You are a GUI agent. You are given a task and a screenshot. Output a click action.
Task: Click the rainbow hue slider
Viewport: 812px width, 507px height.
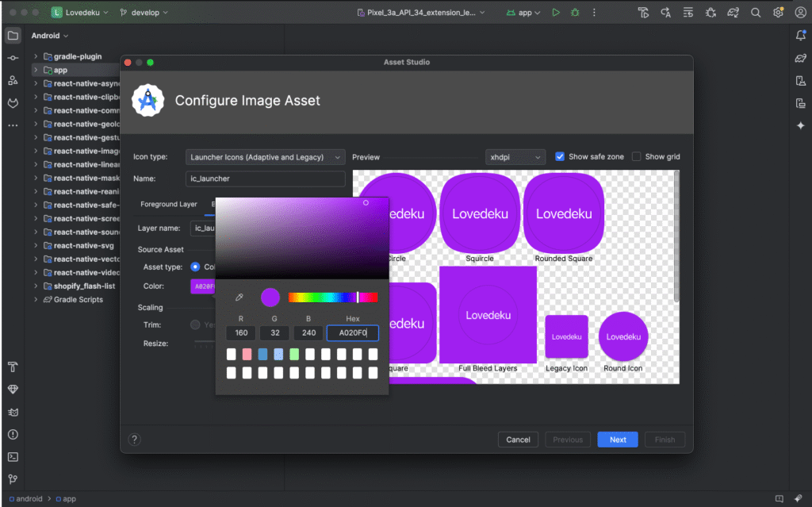[x=332, y=298]
